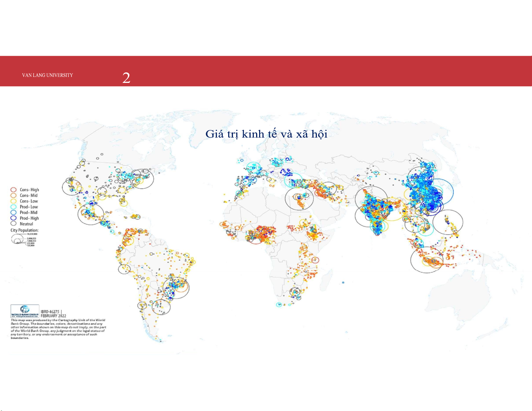Click the orange Cons- Mid legend circle

[x=13, y=196]
